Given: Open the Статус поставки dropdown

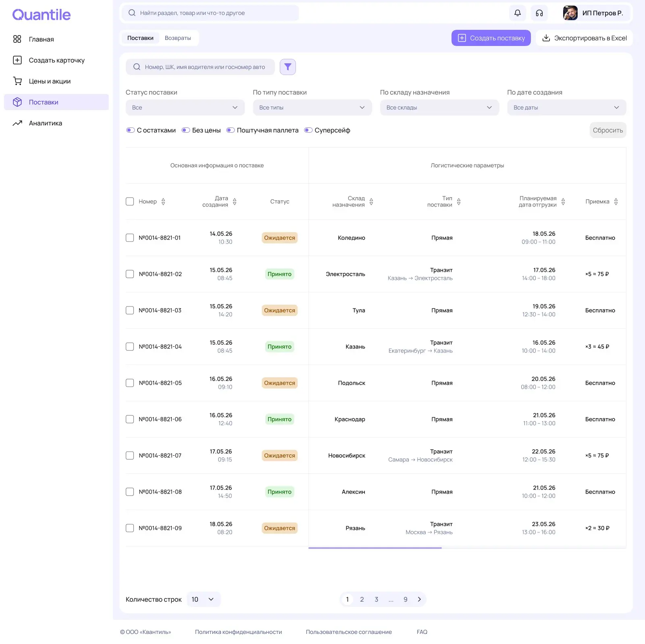Looking at the screenshot, I should [x=185, y=108].
